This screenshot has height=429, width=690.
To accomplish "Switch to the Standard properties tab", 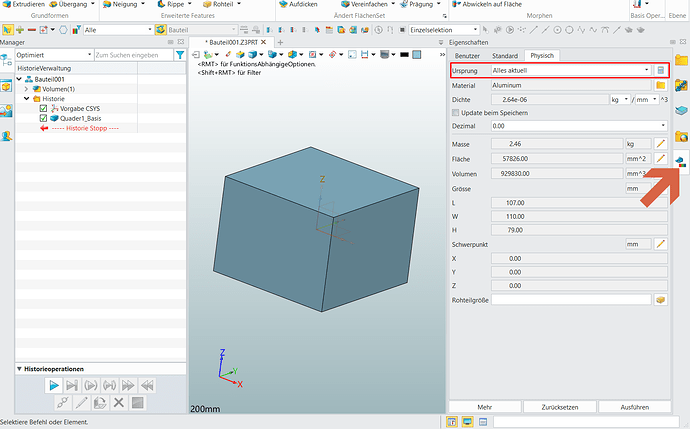I will coord(505,55).
